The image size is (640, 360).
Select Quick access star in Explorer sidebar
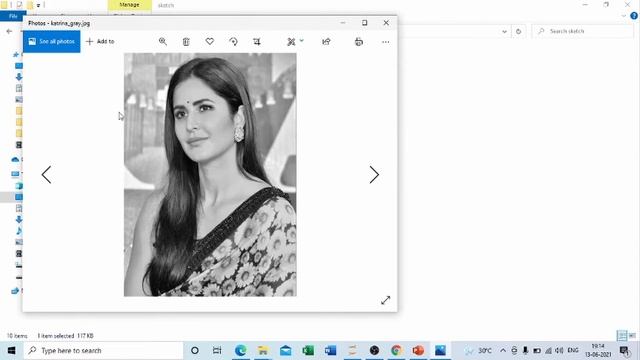pyautogui.click(x=16, y=54)
